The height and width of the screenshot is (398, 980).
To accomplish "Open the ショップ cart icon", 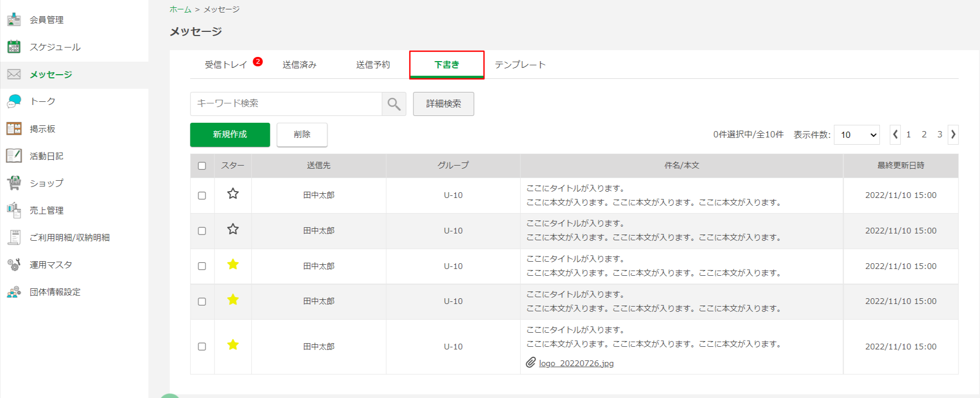I will tap(14, 183).
